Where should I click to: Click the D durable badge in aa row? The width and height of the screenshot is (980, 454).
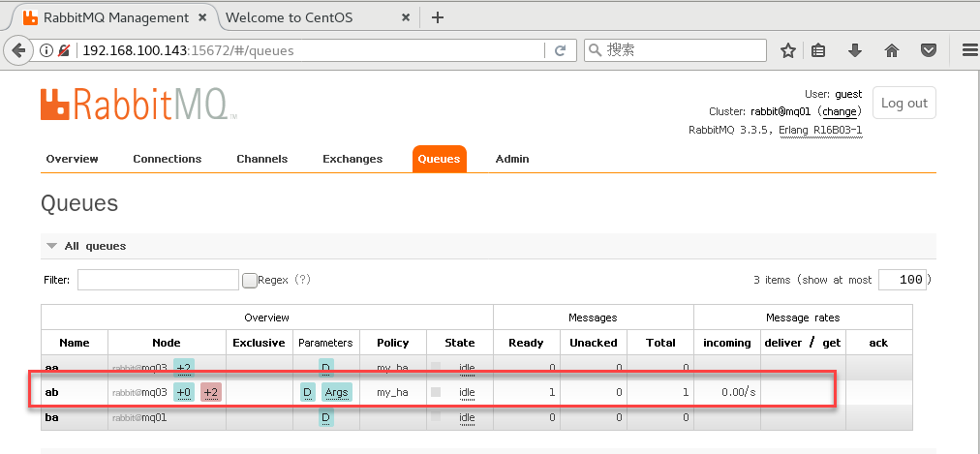coord(325,368)
